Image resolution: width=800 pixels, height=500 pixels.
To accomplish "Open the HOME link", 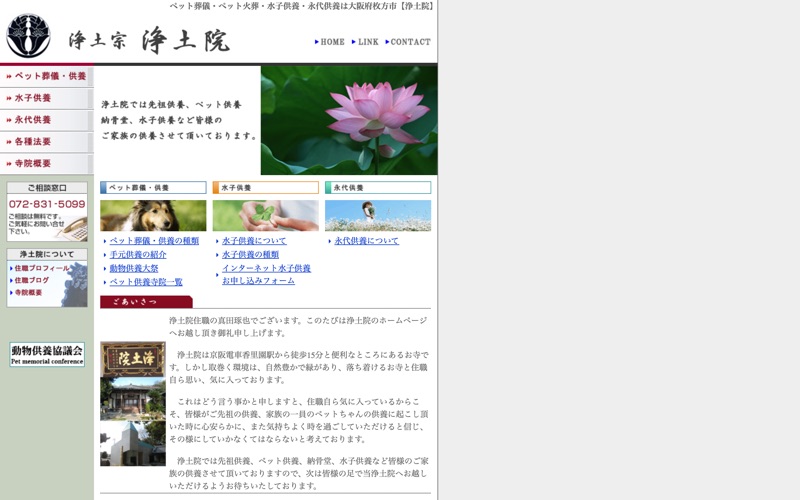I will [330, 42].
